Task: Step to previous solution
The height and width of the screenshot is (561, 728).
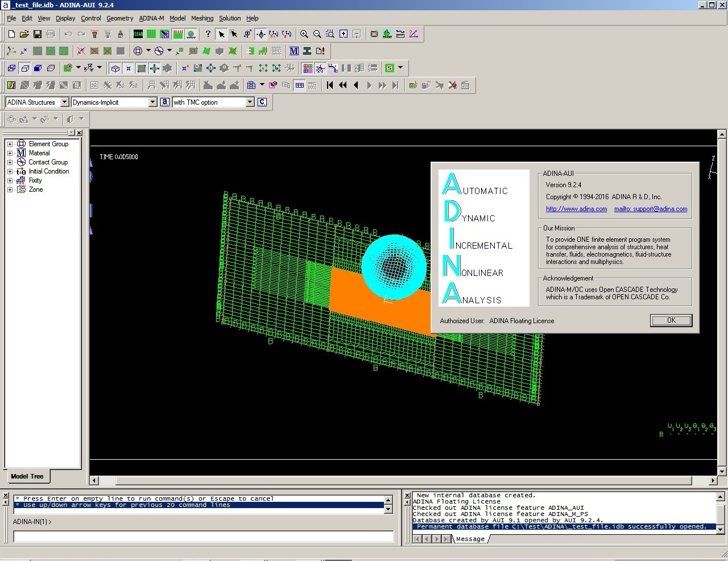Action: tap(356, 85)
